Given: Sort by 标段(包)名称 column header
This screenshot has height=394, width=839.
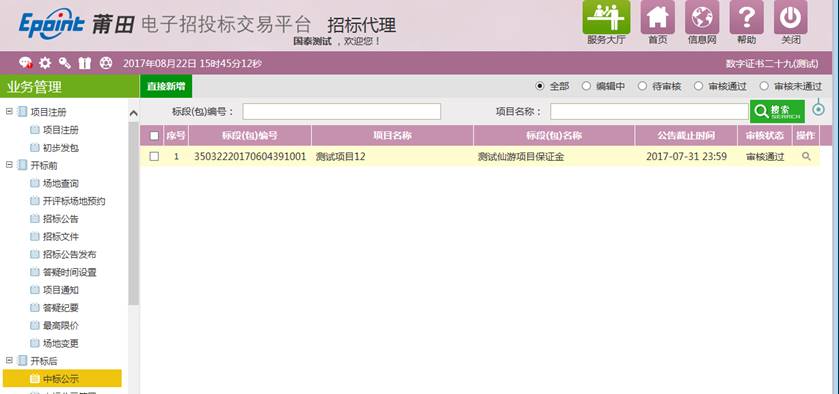Looking at the screenshot, I should 554,135.
